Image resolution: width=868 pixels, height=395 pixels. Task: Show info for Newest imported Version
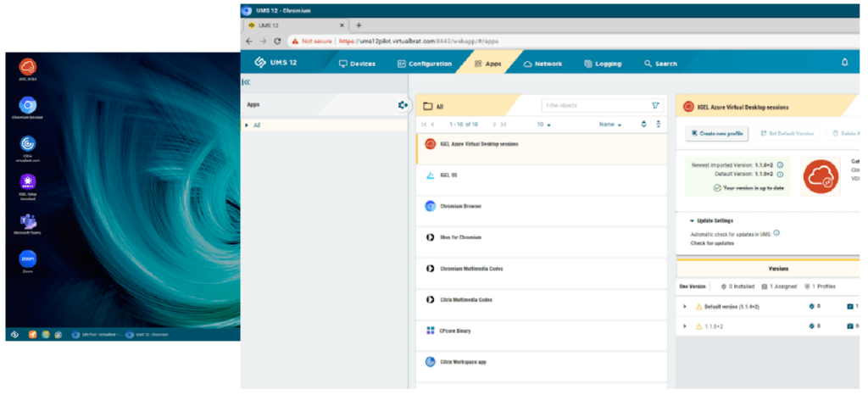coord(780,164)
